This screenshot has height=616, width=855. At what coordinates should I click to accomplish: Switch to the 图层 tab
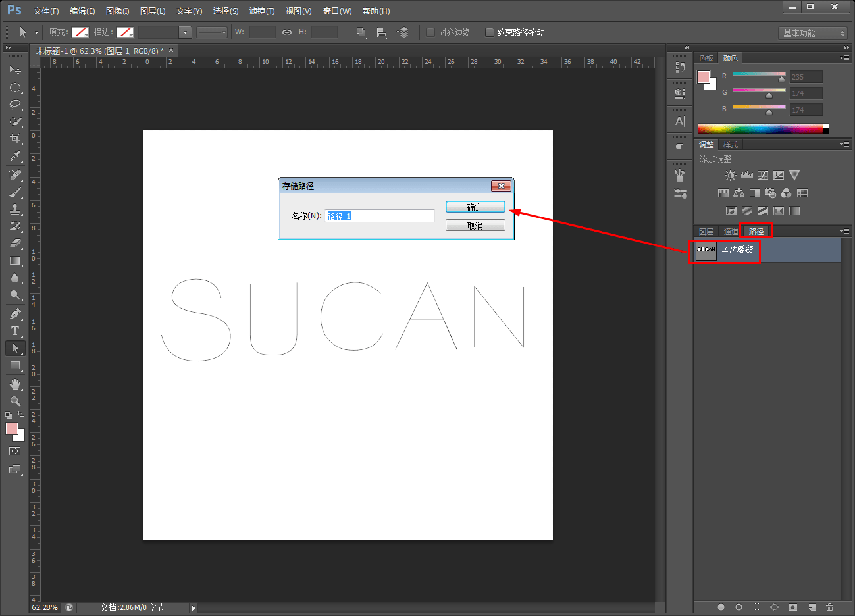tap(706, 232)
